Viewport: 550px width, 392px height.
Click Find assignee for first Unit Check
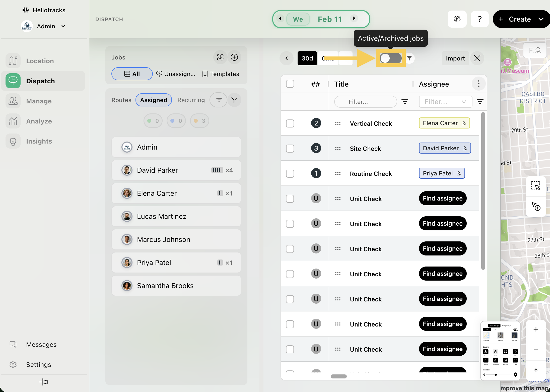442,199
